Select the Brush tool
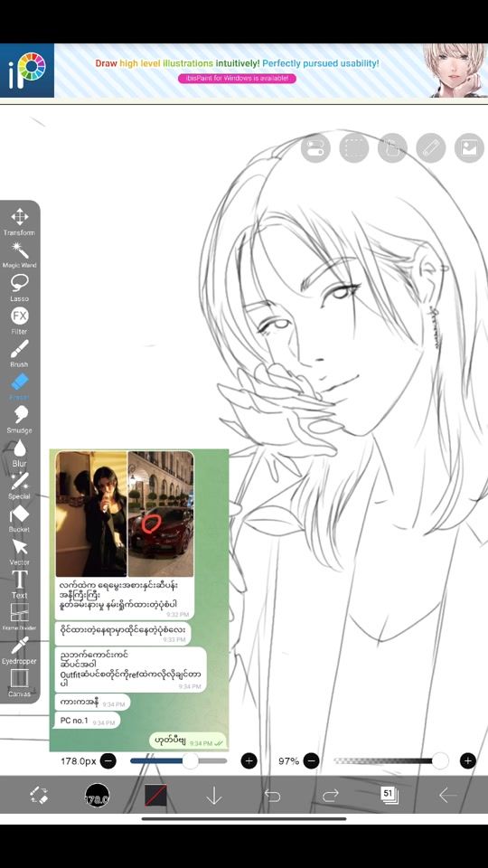Viewport: 488px width, 868px height. coord(19,354)
